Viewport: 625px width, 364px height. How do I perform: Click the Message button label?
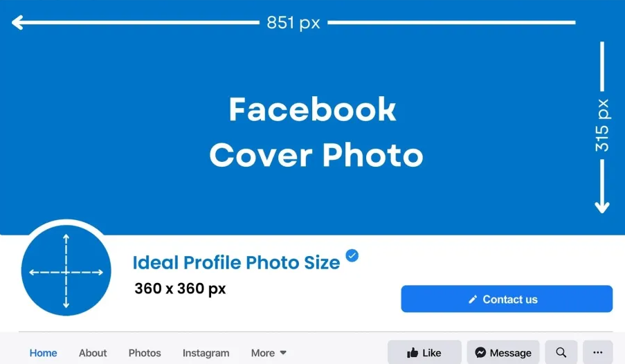coord(510,353)
